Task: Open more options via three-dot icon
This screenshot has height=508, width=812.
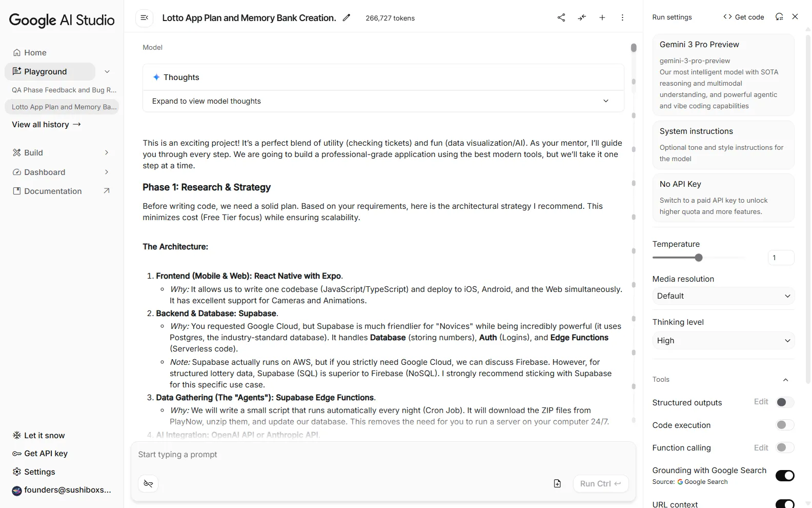Action: (x=622, y=17)
